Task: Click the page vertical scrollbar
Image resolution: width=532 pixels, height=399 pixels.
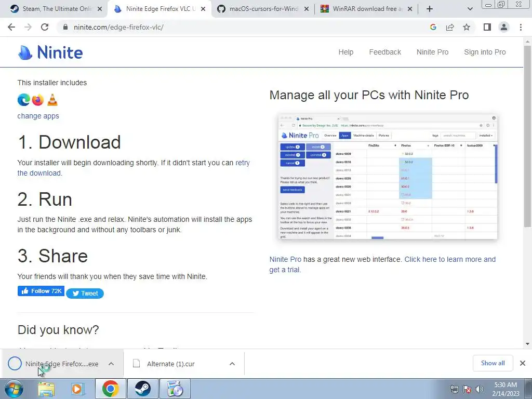Action: (527, 136)
